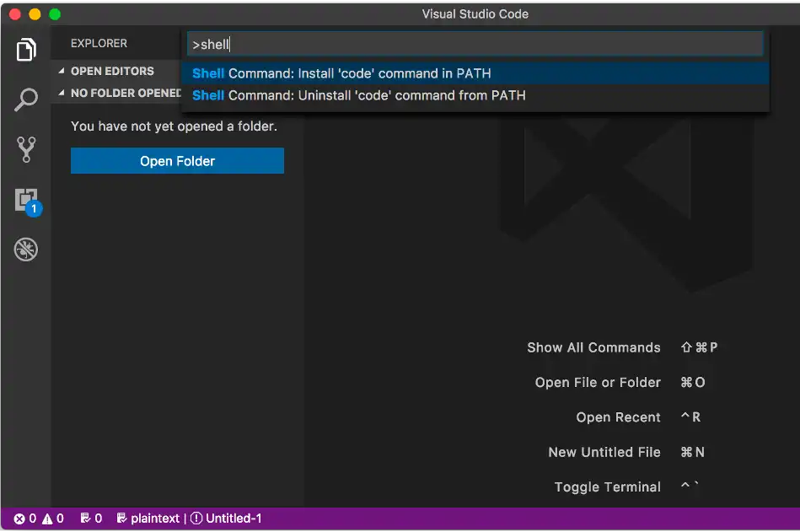Open the Source Control icon
Viewport: 800px width, 532px height.
coord(26,150)
